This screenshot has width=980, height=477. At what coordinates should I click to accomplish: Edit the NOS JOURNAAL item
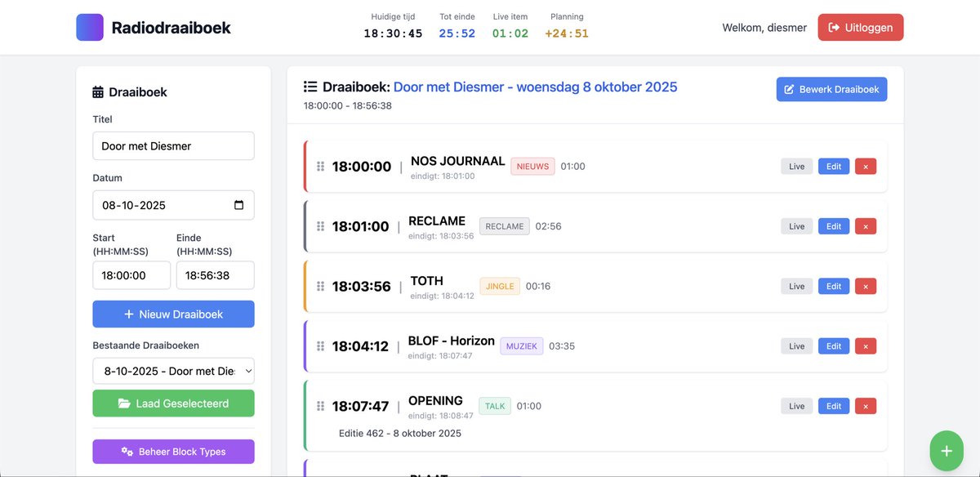pyautogui.click(x=834, y=167)
